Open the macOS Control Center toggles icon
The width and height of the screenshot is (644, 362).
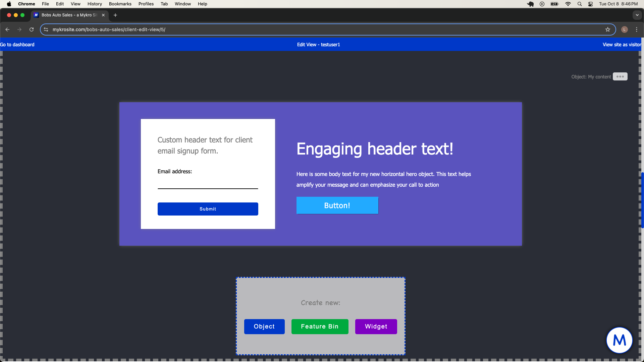pyautogui.click(x=590, y=4)
